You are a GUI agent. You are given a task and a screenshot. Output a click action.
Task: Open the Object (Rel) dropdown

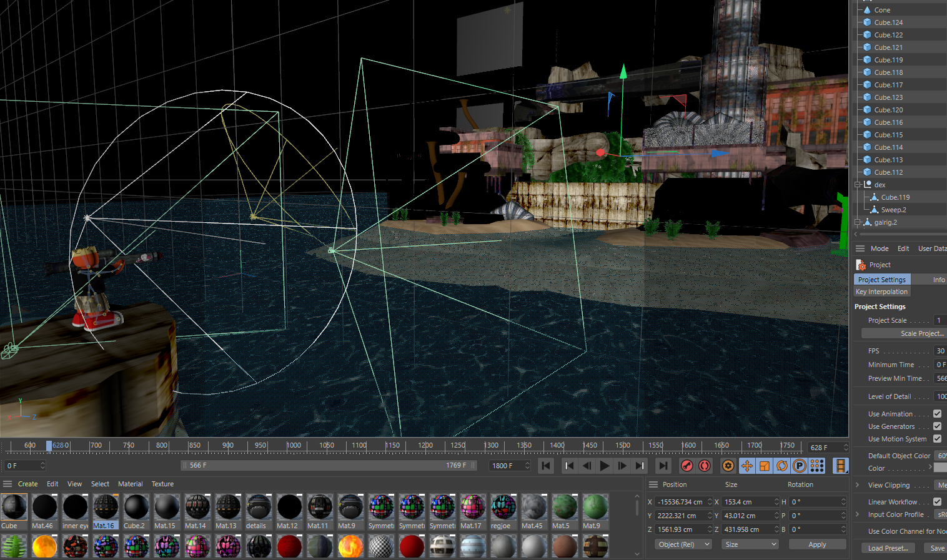coord(684,544)
